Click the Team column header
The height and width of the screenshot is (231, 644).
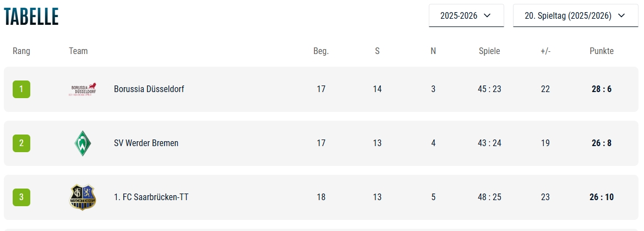(78, 51)
